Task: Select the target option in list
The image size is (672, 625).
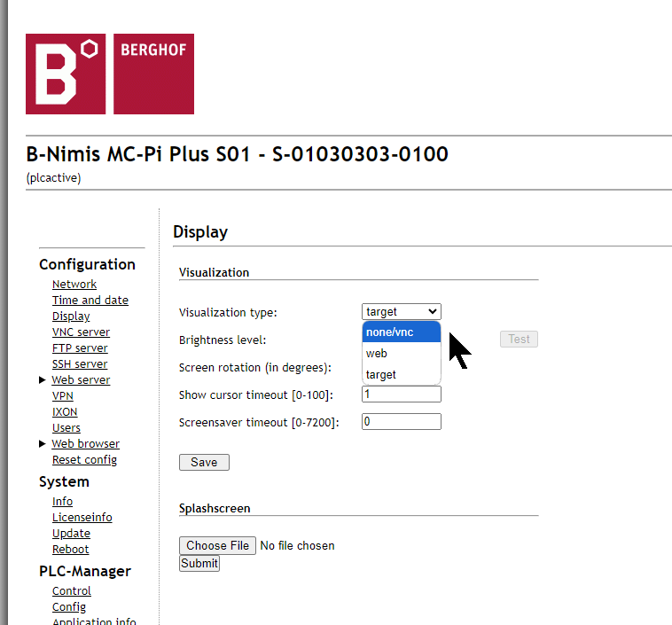Action: [401, 374]
